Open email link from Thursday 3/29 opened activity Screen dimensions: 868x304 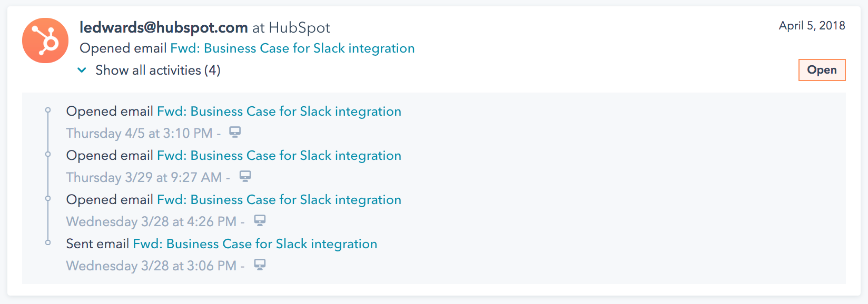(x=279, y=156)
